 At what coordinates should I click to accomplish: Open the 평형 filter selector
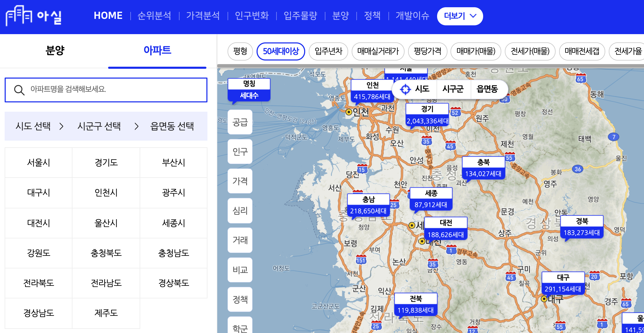(x=240, y=51)
